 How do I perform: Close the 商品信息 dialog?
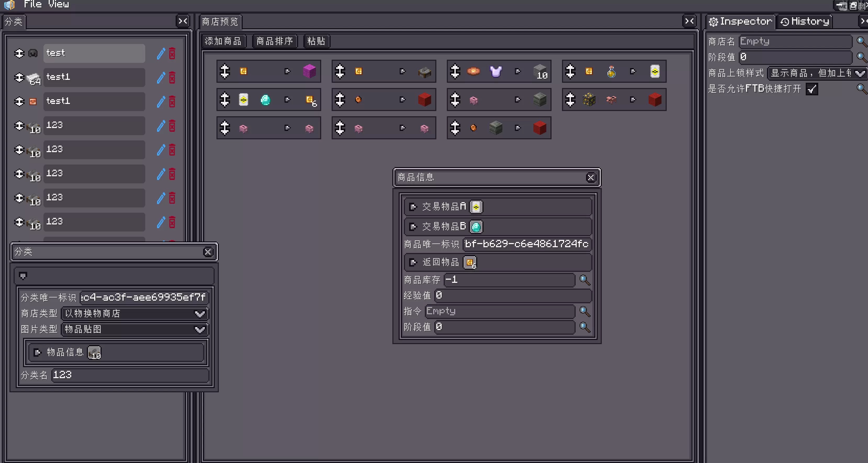click(591, 178)
